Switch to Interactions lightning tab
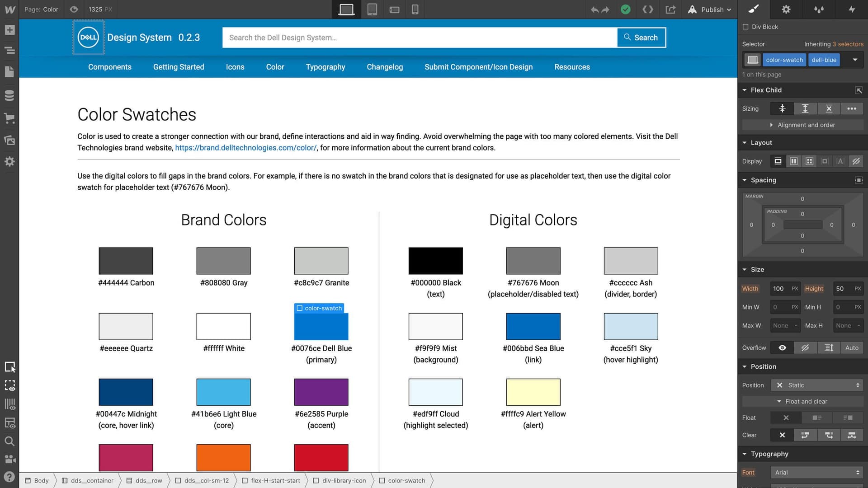The image size is (868, 488). pos(851,9)
